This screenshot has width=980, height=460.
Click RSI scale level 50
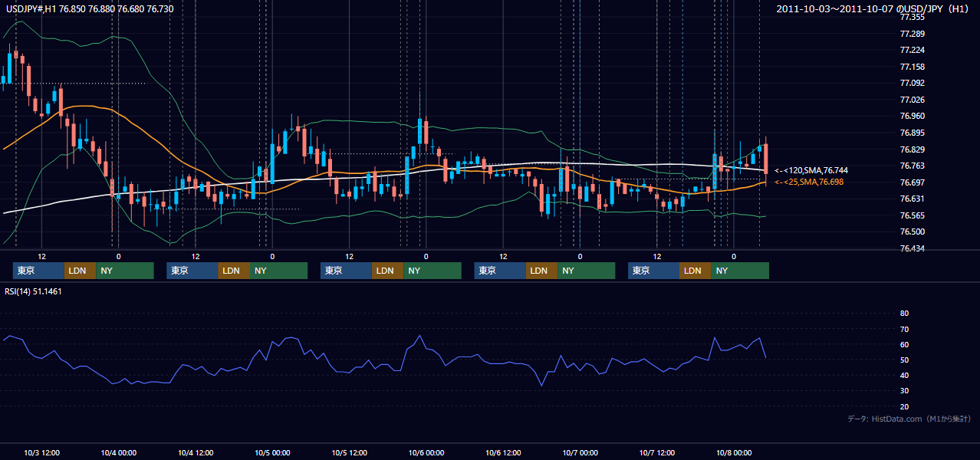[904, 360]
